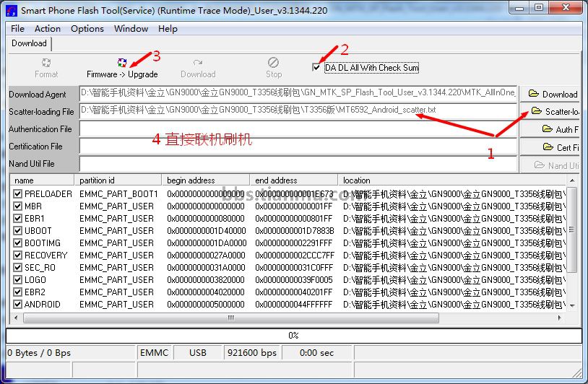Screen dimensions: 588x384
Task: Open the Action menu
Action: [48, 28]
